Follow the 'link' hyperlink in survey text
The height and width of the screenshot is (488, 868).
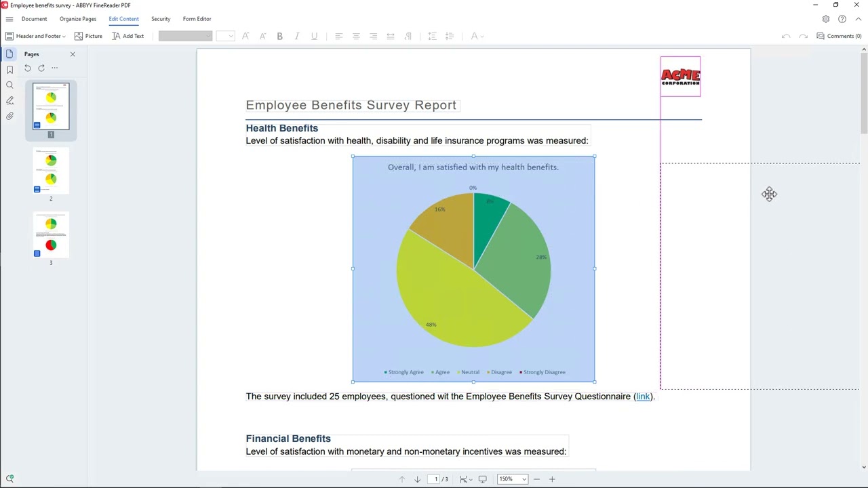[643, 396]
